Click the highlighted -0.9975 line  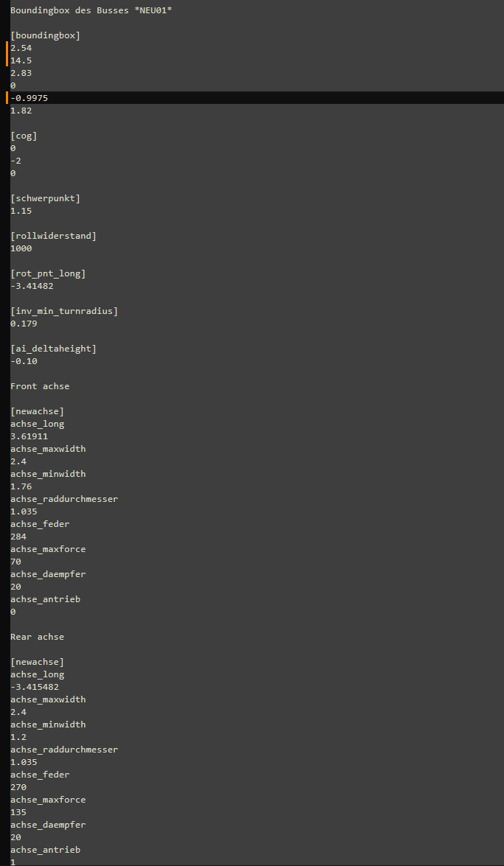pyautogui.click(x=29, y=98)
